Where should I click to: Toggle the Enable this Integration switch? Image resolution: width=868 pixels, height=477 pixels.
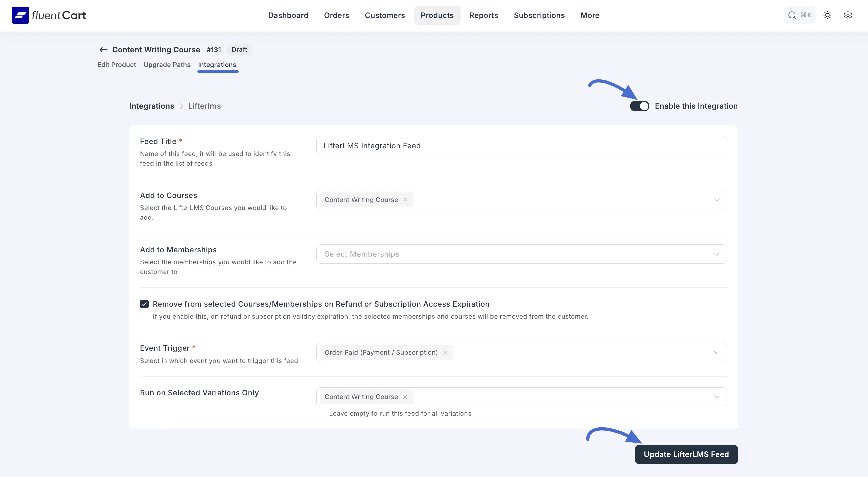pos(639,106)
